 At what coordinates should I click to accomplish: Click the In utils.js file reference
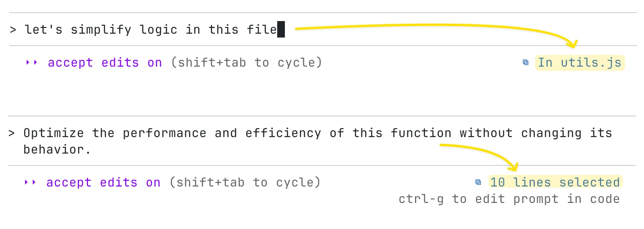tap(579, 62)
